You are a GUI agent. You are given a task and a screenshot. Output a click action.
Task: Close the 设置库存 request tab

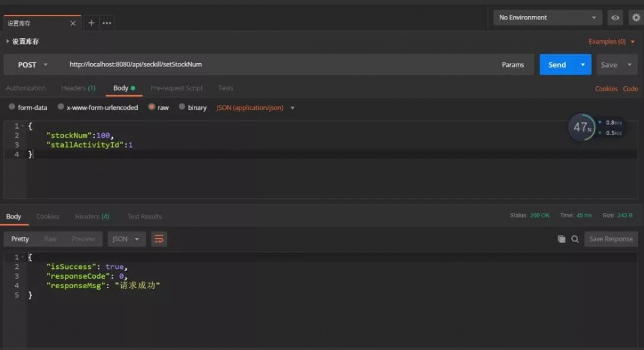point(73,23)
